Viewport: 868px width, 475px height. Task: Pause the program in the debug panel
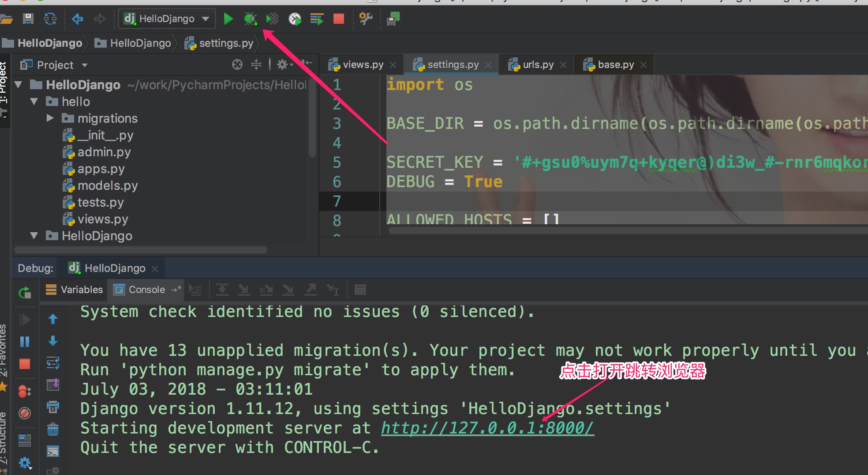click(25, 342)
